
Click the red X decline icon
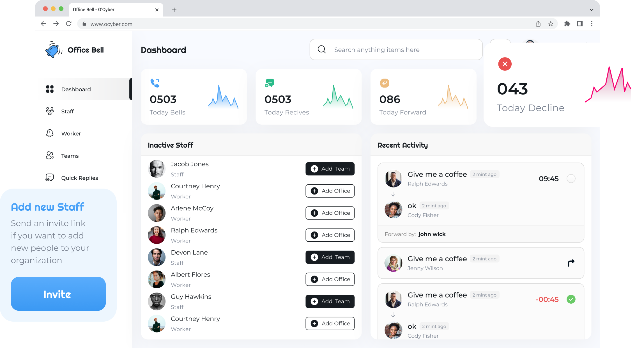point(505,64)
